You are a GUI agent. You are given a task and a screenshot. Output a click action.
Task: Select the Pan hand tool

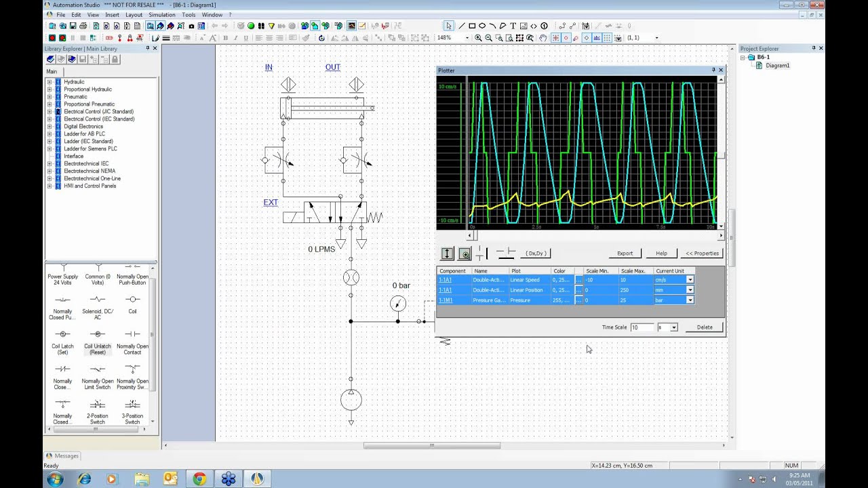[x=541, y=38]
